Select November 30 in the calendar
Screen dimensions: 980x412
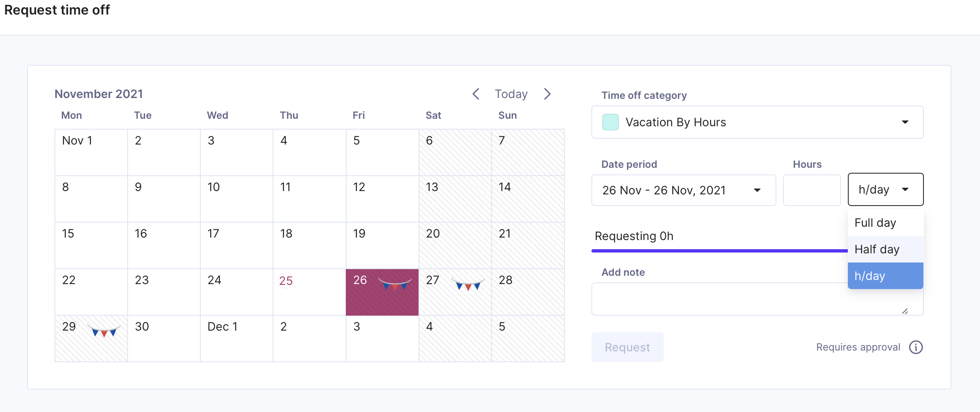(x=164, y=338)
